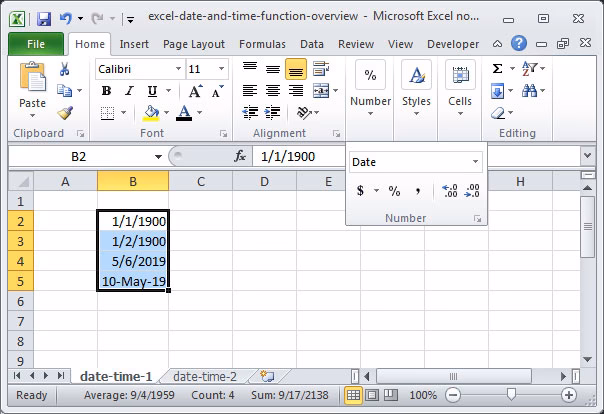The height and width of the screenshot is (414, 604).
Task: Click the Decrease Decimal icon
Action: tap(472, 191)
